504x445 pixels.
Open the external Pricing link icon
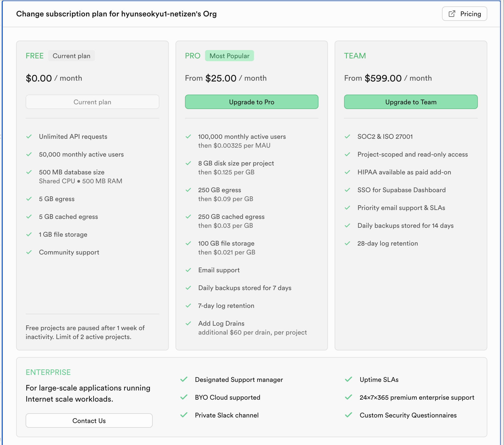click(x=452, y=14)
